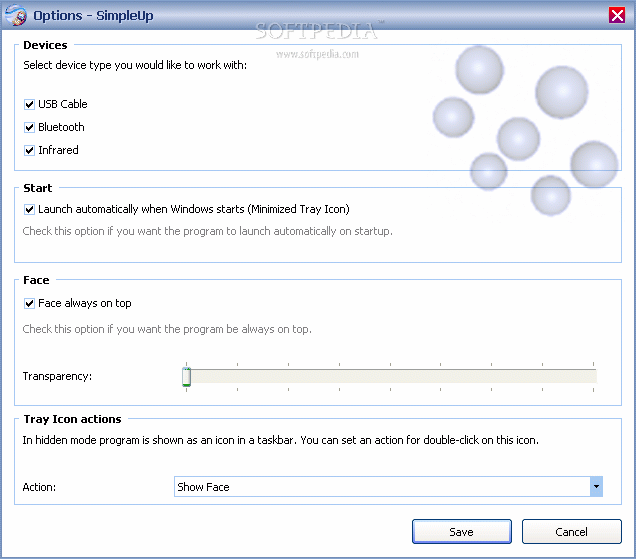Click the Face section heading
The width and height of the screenshot is (636, 559).
[x=36, y=280]
